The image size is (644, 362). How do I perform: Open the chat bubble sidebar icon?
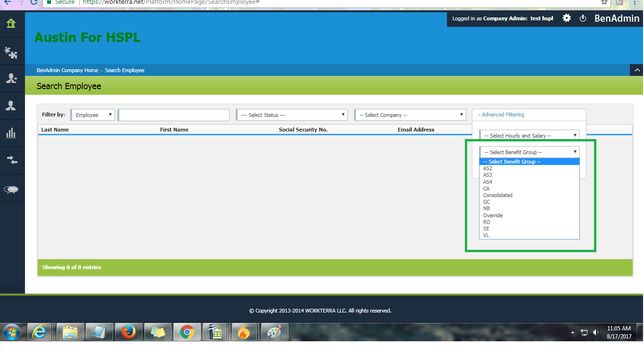tap(11, 189)
